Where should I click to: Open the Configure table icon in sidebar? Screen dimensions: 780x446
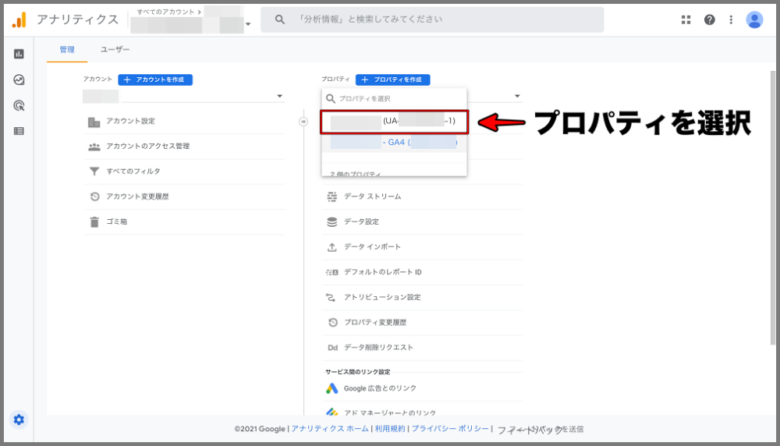pos(19,131)
